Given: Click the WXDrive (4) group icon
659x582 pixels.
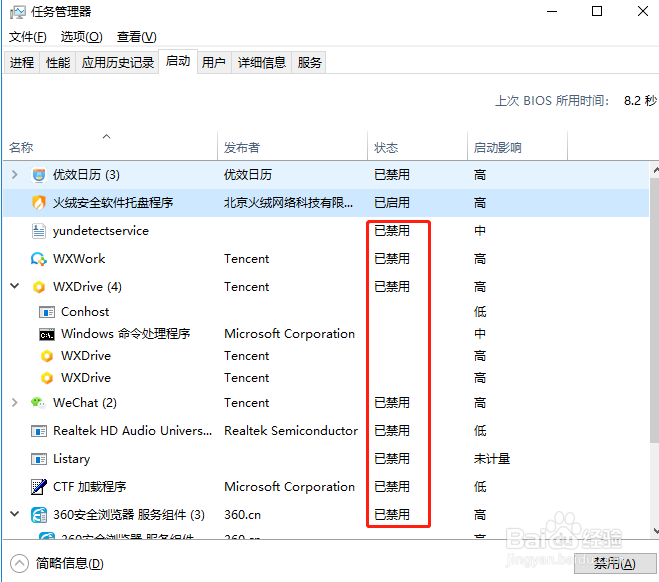Looking at the screenshot, I should click(x=39, y=287).
